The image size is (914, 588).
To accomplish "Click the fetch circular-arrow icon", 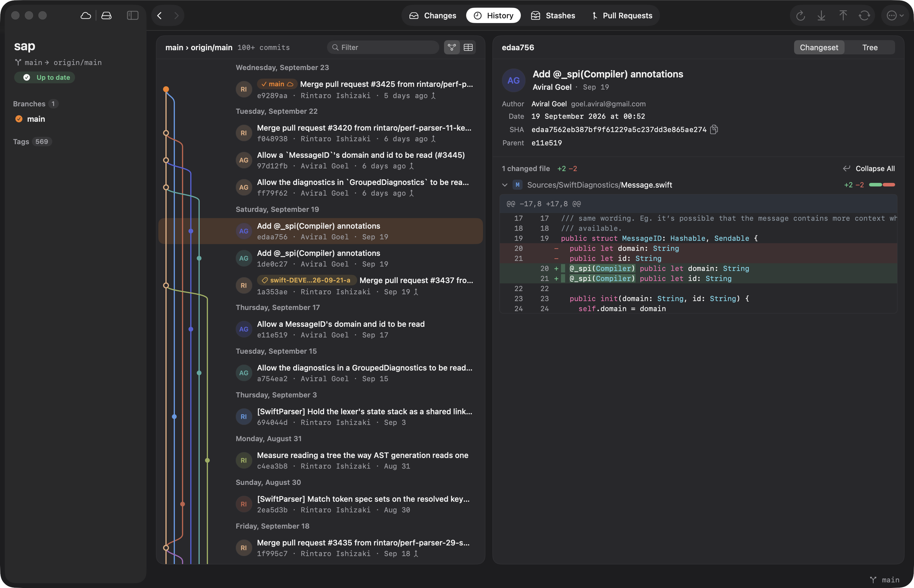I will point(801,16).
